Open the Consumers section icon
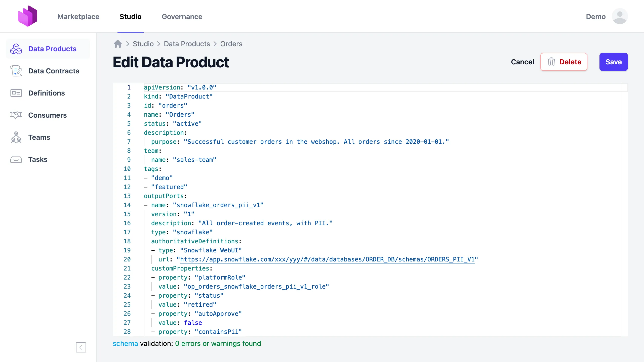 pyautogui.click(x=16, y=115)
